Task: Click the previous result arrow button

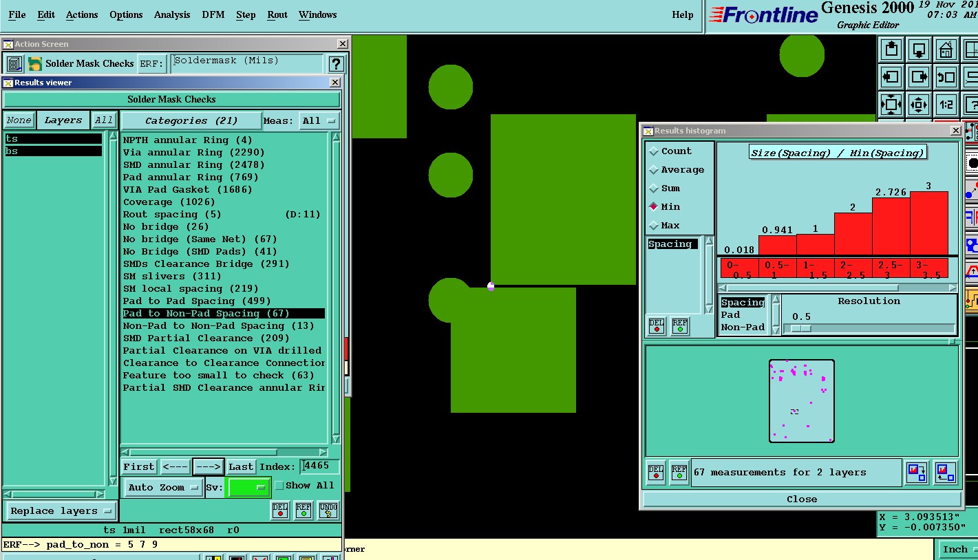Action: 175,467
